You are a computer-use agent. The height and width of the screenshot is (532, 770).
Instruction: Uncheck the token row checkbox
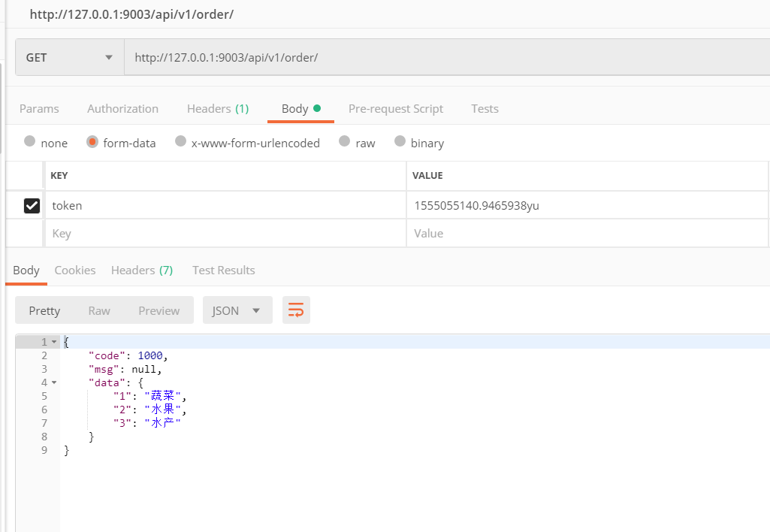pyautogui.click(x=32, y=205)
